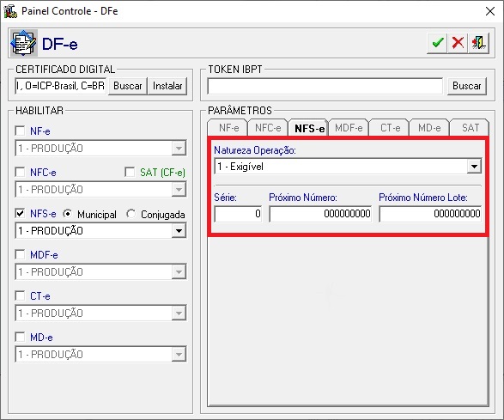Image resolution: width=504 pixels, height=420 pixels.
Task: Open the MDF-e parameters tab
Action: 349,128
